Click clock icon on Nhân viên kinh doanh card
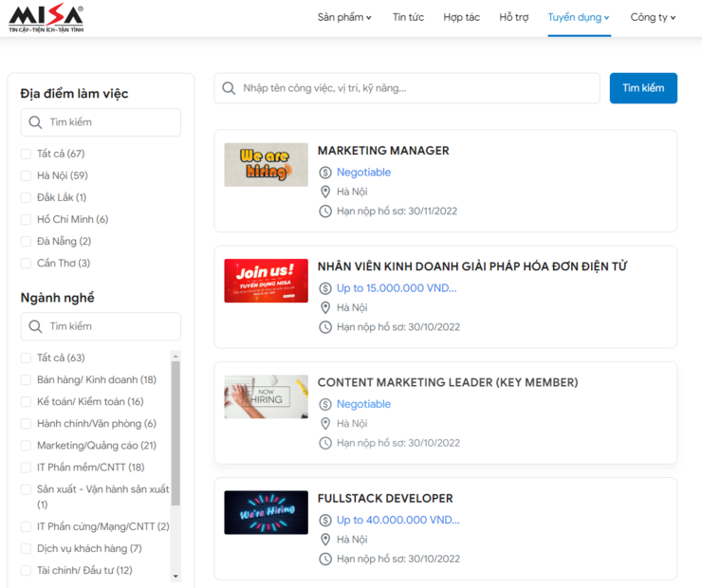Screen dimensions: 702x588 click(x=325, y=327)
